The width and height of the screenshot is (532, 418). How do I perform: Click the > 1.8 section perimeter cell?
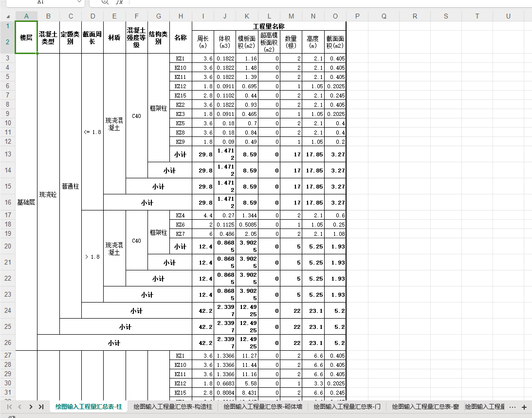[92, 256]
